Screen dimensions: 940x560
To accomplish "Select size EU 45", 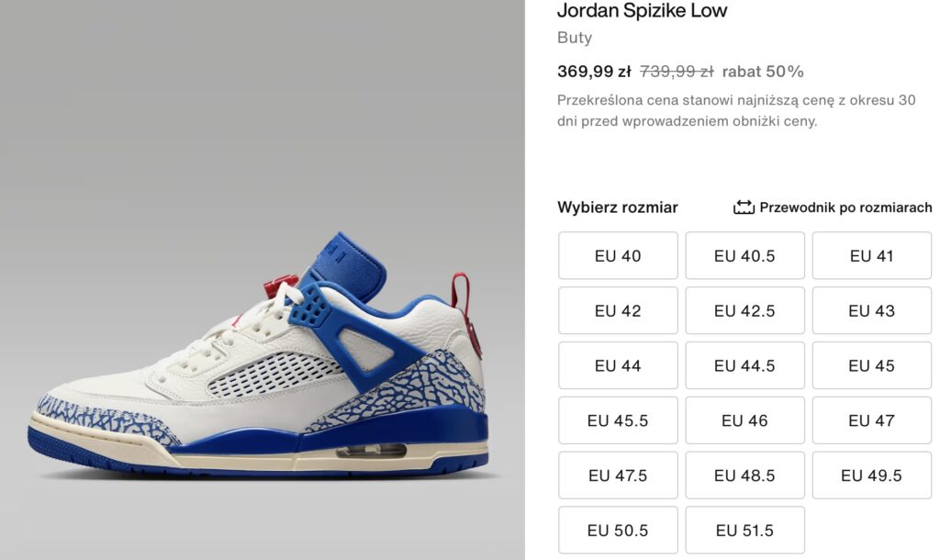I will 872,365.
